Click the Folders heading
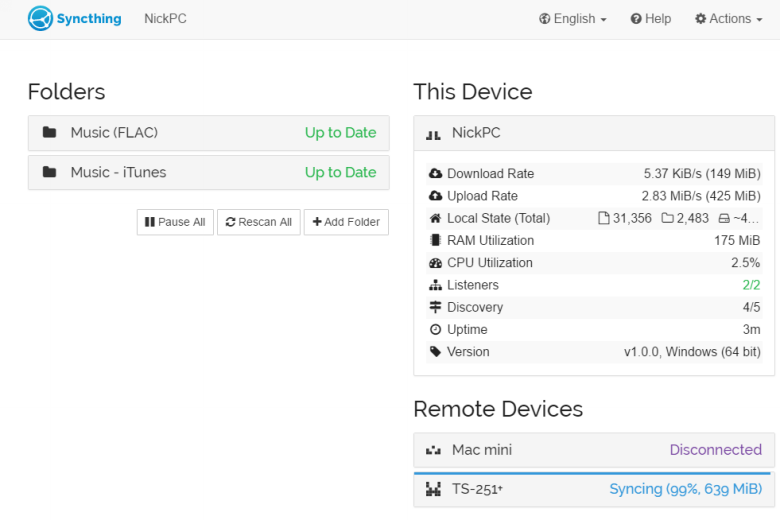The height and width of the screenshot is (520, 780). click(x=67, y=92)
